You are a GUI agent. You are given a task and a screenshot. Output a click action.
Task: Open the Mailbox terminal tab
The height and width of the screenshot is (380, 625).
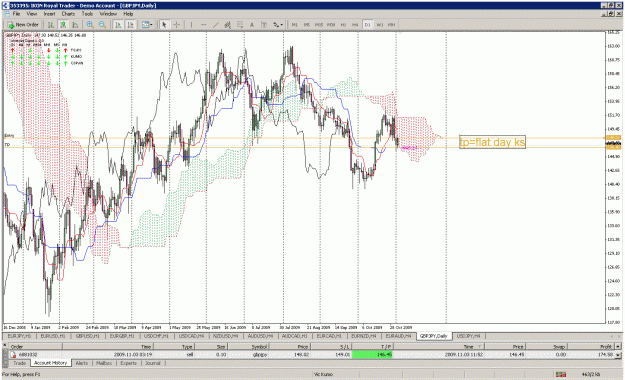pos(104,363)
